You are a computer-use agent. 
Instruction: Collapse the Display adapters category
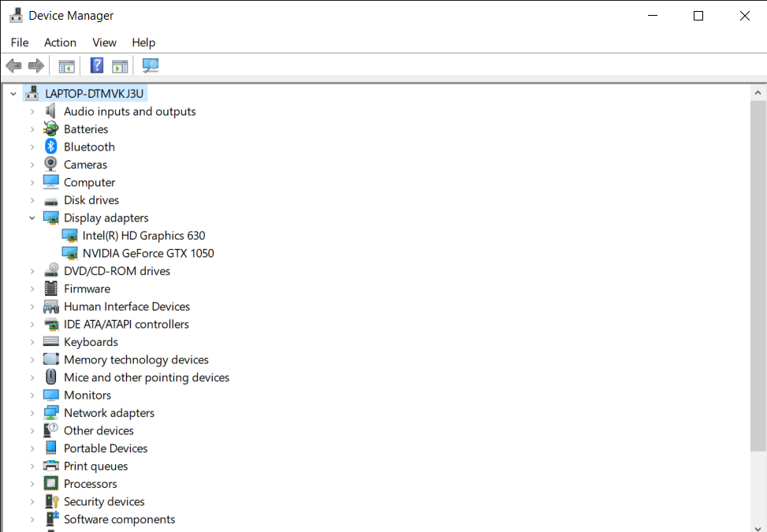32,218
